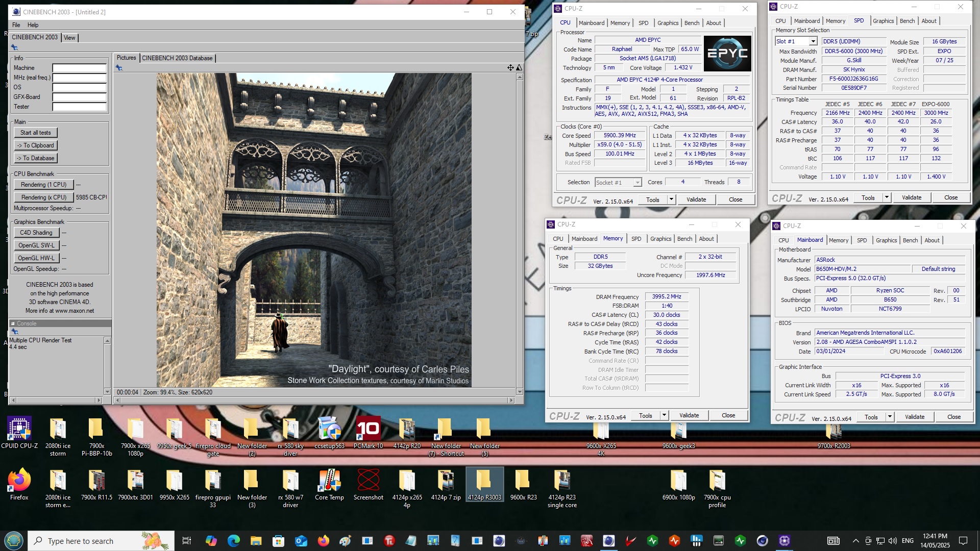The height and width of the screenshot is (551, 980).
Task: Open the Screenshot desktop icon
Action: (x=368, y=485)
